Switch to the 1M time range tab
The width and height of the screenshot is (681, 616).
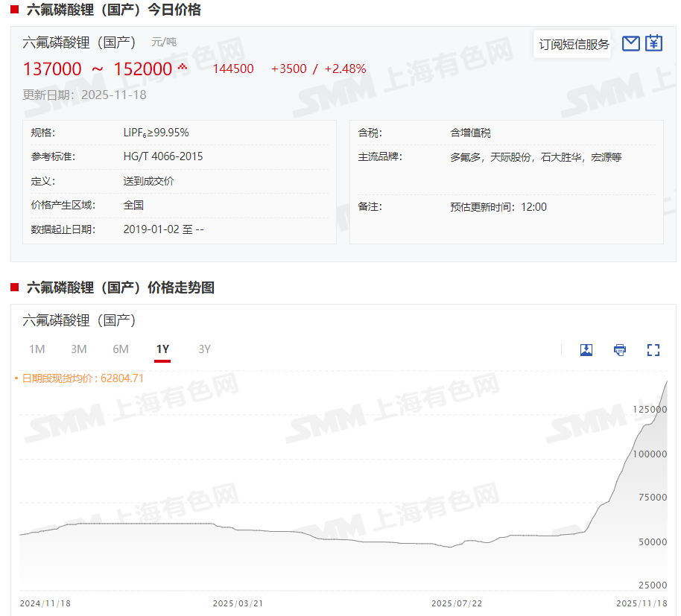pyautogui.click(x=37, y=349)
